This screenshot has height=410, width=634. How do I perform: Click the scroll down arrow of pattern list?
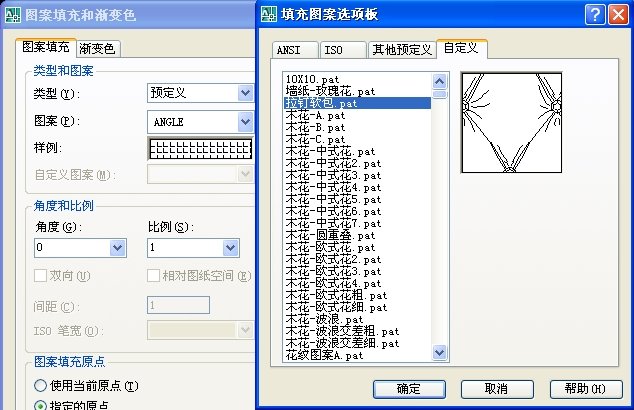[x=440, y=352]
